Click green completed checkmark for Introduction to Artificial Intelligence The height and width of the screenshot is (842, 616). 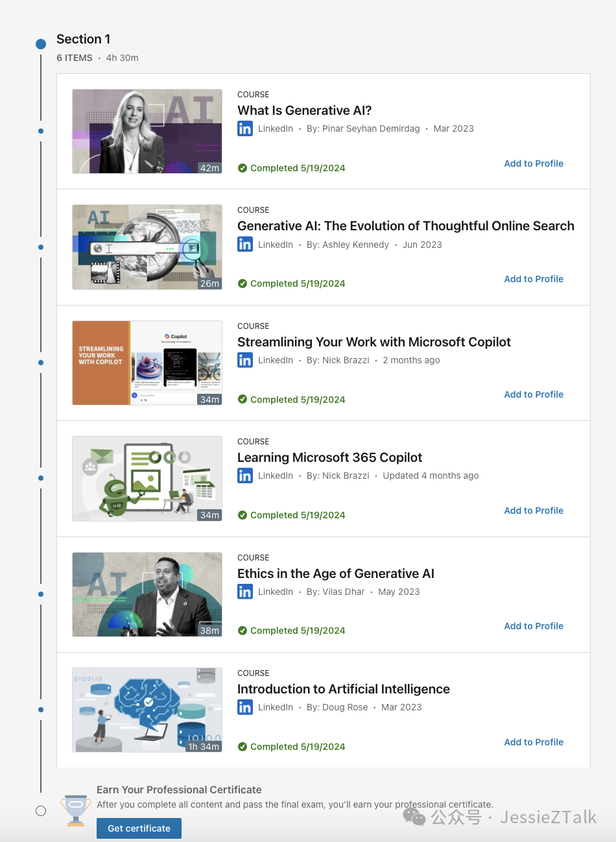coord(243,747)
